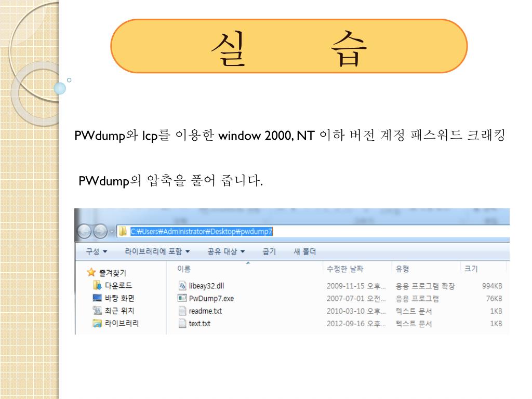Image resolution: width=532 pixels, height=399 pixels.
Task: Sort by 유형 column header
Action: (402, 269)
